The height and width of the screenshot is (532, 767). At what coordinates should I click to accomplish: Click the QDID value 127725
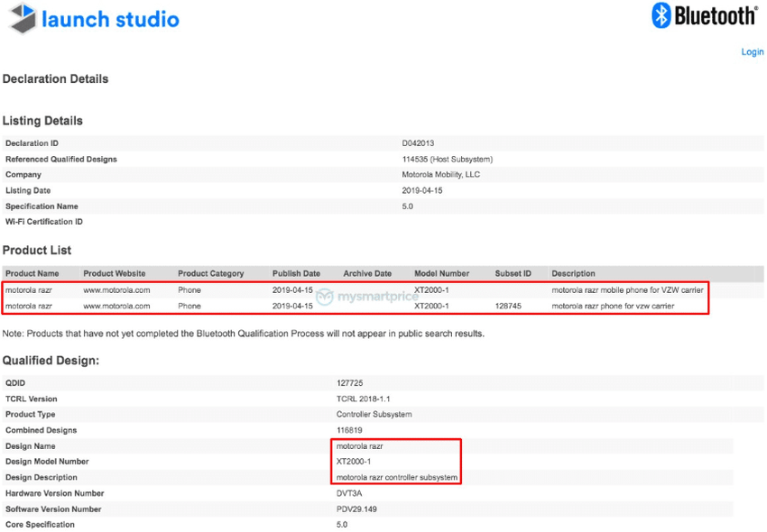[349, 382]
